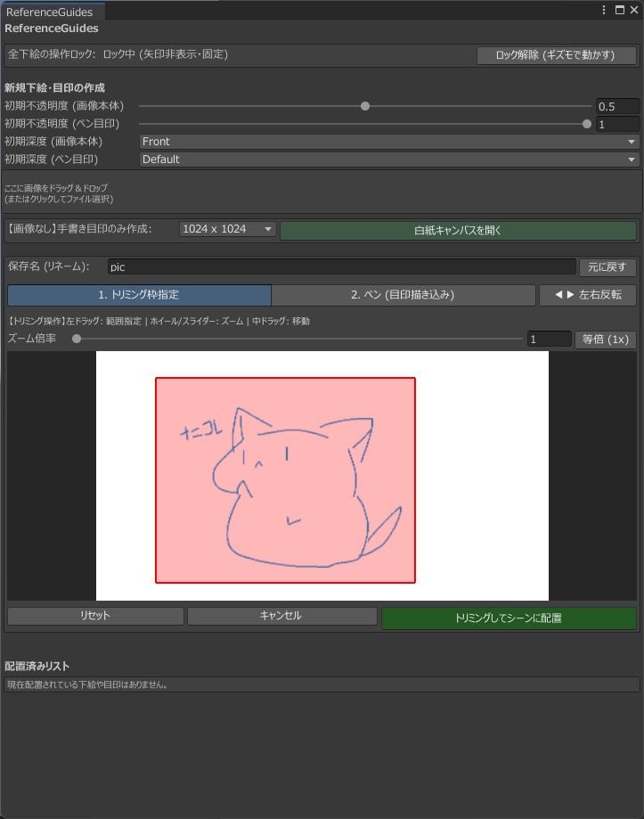Edit the 0.5 image opacity value field
Image resolution: width=644 pixels, height=819 pixels.
click(x=618, y=107)
